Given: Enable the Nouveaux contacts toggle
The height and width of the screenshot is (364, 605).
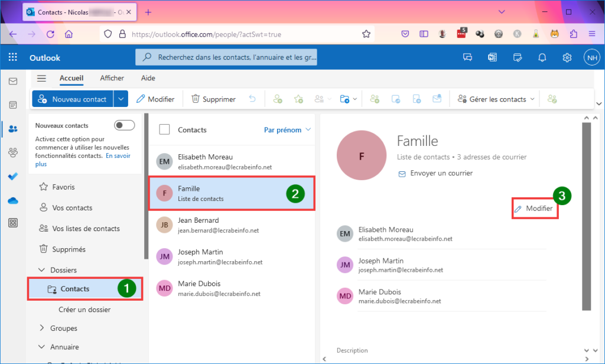Looking at the screenshot, I should tap(124, 125).
